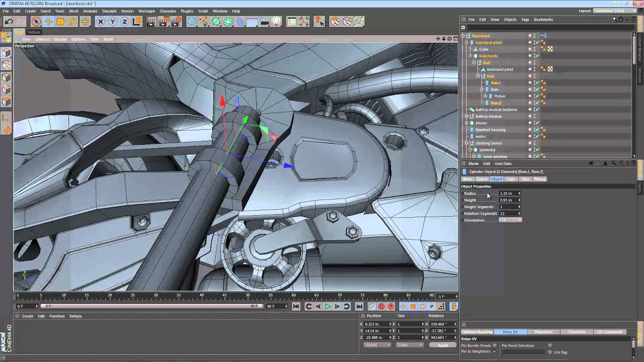Image resolution: width=644 pixels, height=362 pixels.
Task: Switch to the Caps tab
Action: click(x=511, y=179)
